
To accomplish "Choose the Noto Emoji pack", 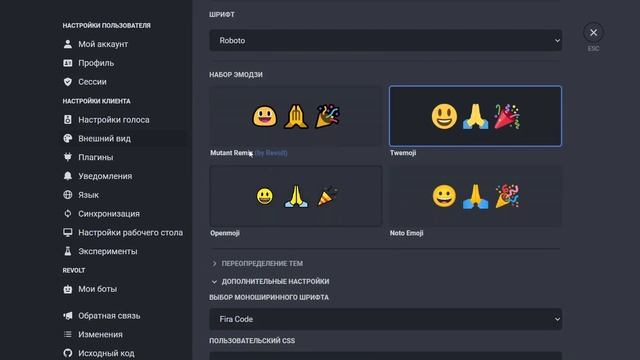I will (x=476, y=196).
